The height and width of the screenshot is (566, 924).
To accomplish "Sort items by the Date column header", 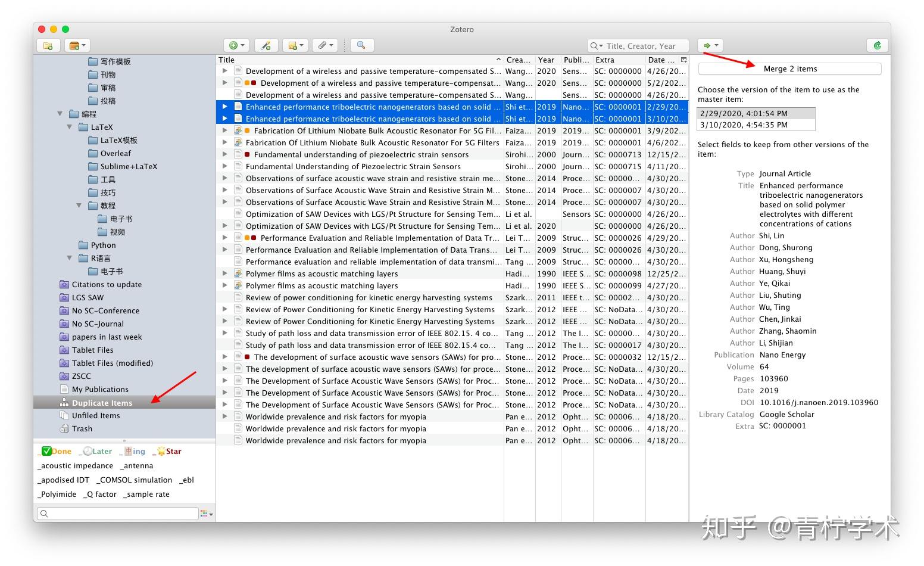I will pos(662,60).
